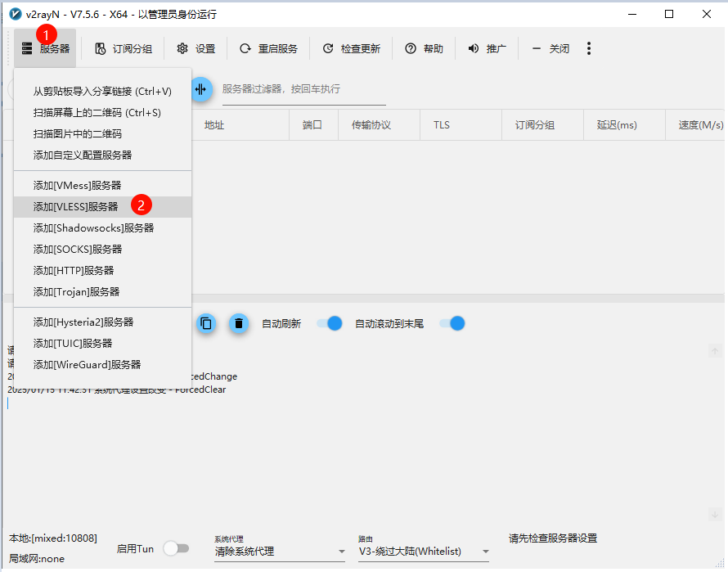Click the trash icon to clear log
The height and width of the screenshot is (572, 728).
[238, 323]
